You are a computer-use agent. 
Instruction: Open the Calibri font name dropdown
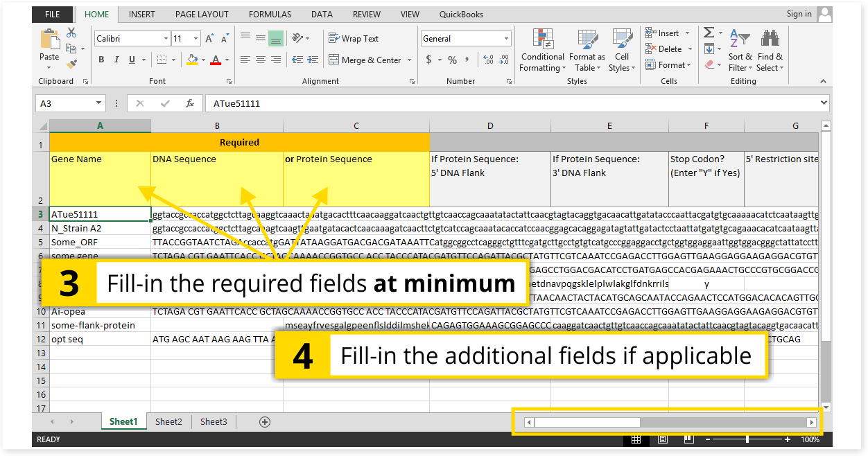click(166, 39)
